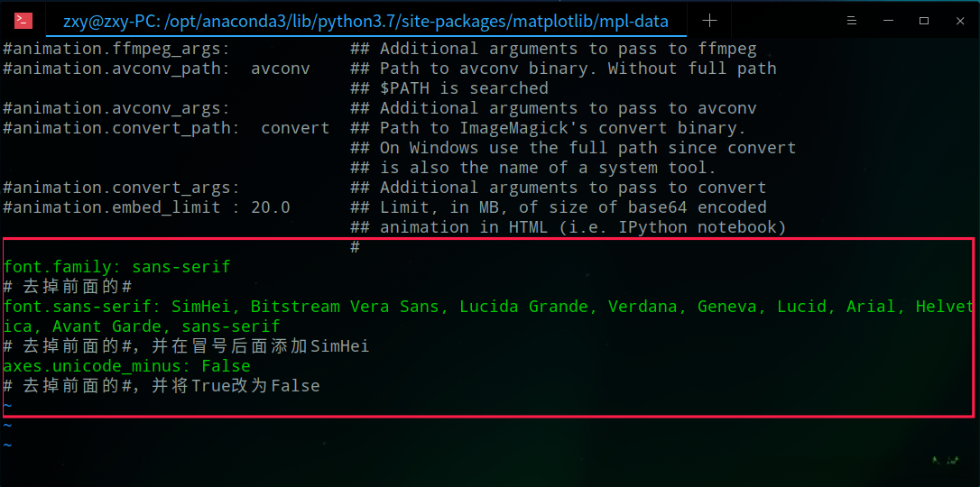The width and height of the screenshot is (980, 487).
Task: Click the 20.0 value of animation.embed_limit
Action: (x=270, y=207)
